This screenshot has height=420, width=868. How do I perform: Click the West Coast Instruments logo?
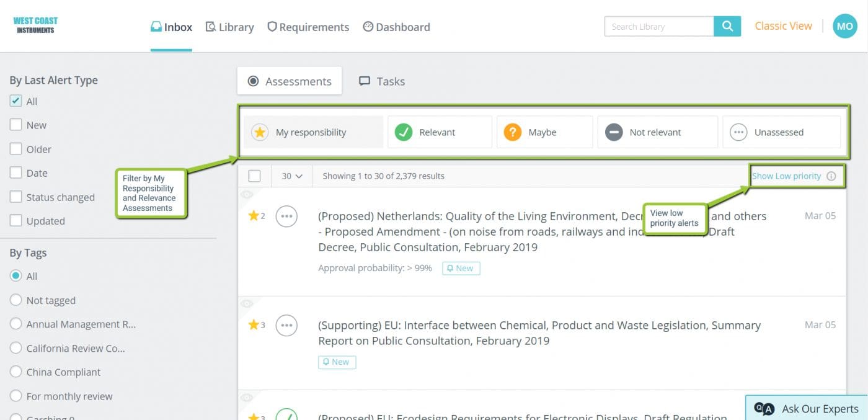pos(35,25)
